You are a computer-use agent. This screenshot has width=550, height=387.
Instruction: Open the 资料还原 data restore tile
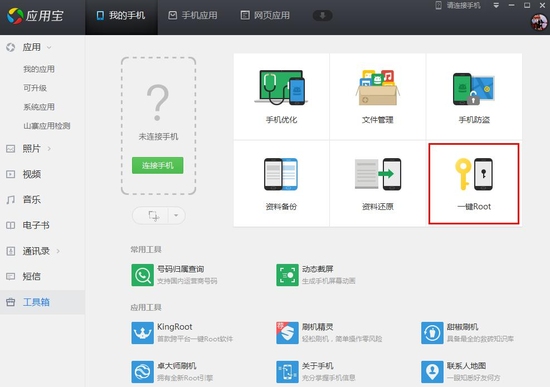377,184
